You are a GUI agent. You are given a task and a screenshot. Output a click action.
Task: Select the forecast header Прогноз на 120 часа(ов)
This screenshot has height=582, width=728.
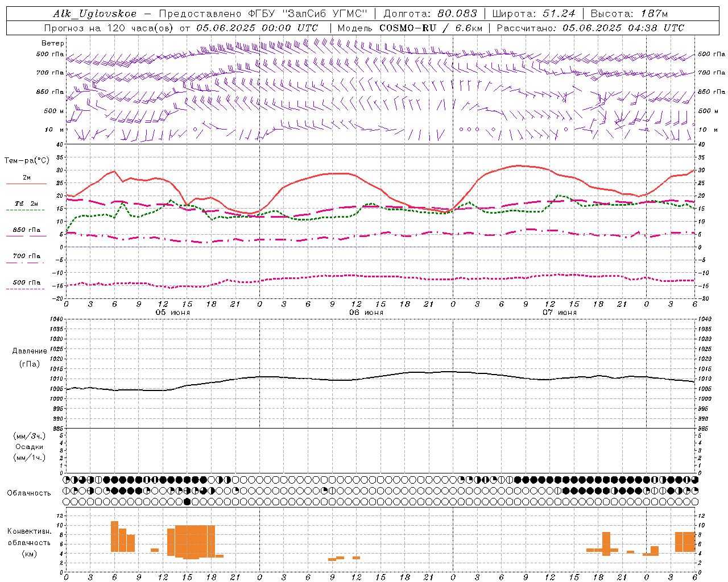pyautogui.click(x=109, y=28)
